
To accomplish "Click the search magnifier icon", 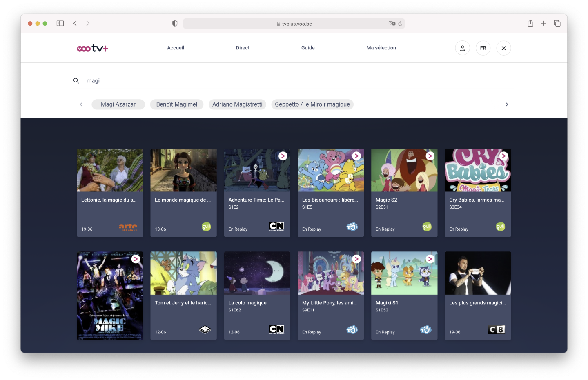I will [x=76, y=80].
